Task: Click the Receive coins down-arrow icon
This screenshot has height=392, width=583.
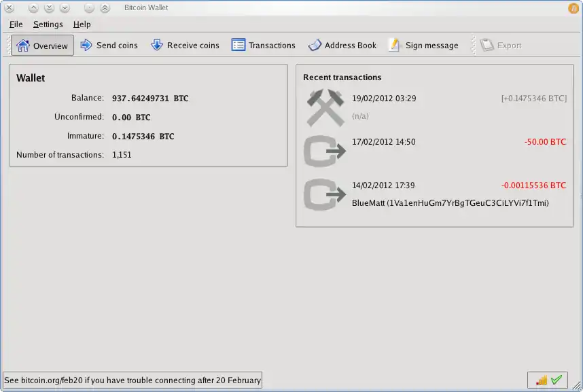Action: coord(157,46)
